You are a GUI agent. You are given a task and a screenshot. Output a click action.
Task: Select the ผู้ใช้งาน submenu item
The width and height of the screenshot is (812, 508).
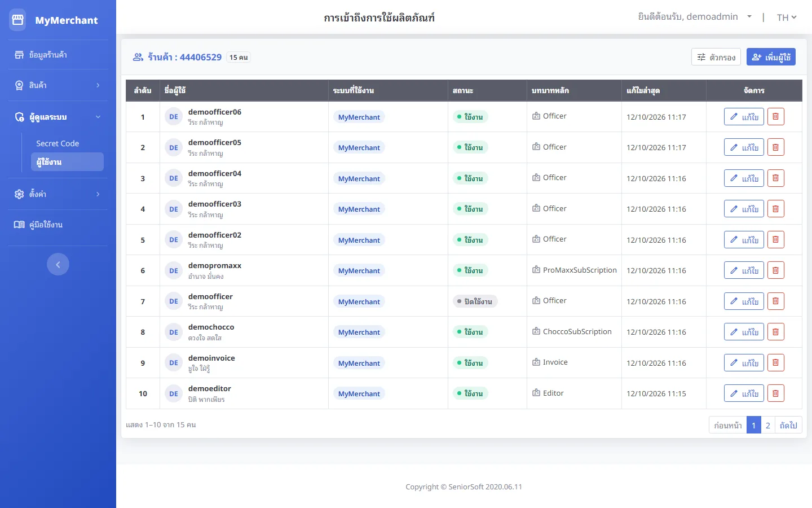68,162
